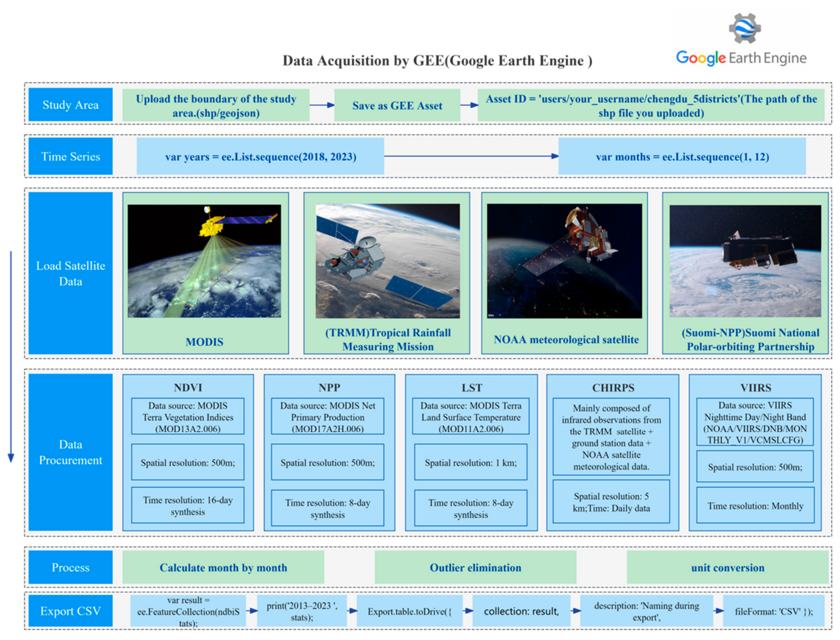
Task: Click the "fileFormat: 'CSV' });" box
Action: point(773,611)
